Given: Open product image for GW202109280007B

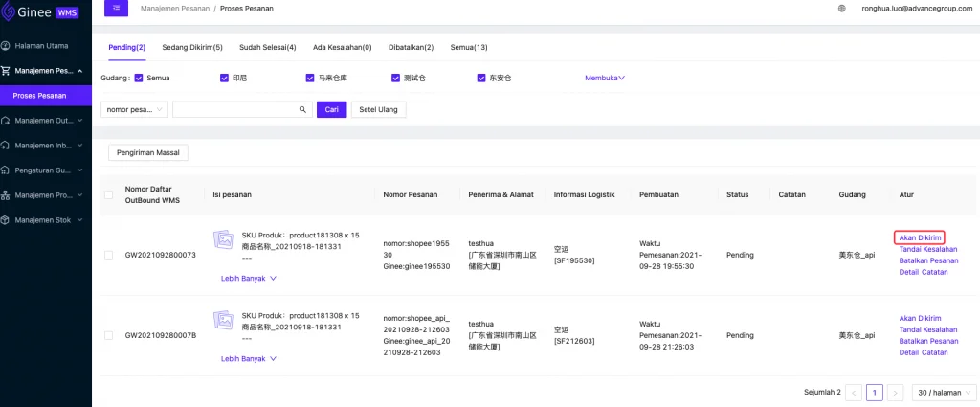Looking at the screenshot, I should (x=223, y=320).
